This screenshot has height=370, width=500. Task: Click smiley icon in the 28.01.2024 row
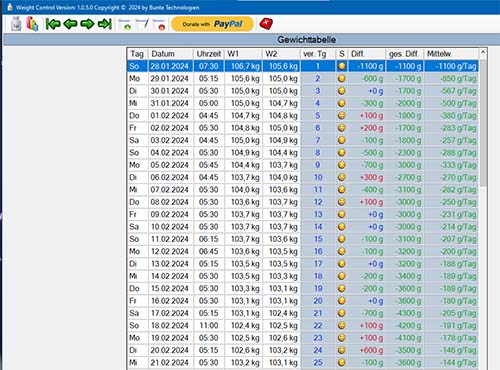coord(341,66)
